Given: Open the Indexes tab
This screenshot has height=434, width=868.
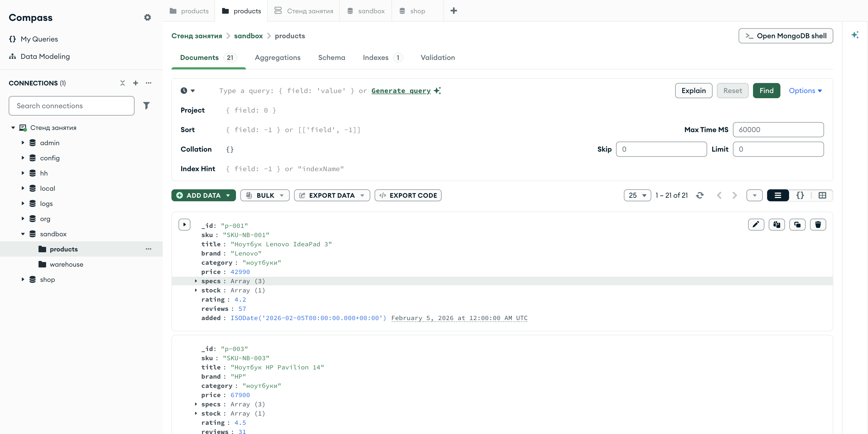Looking at the screenshot, I should coord(382,58).
